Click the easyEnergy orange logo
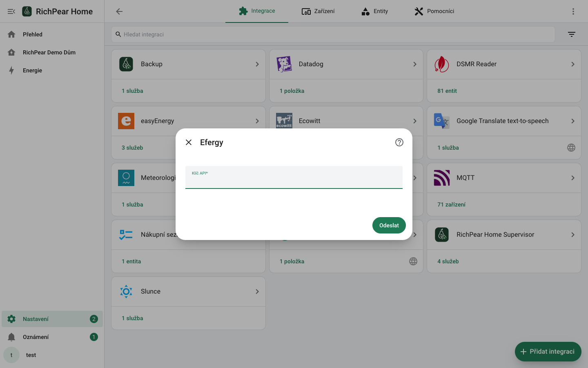 tap(126, 121)
